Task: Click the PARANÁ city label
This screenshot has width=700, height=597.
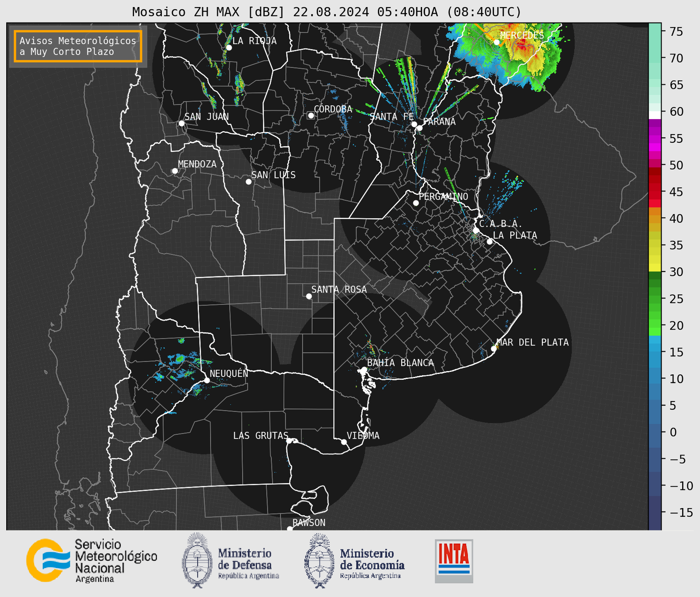Action: 439,122
